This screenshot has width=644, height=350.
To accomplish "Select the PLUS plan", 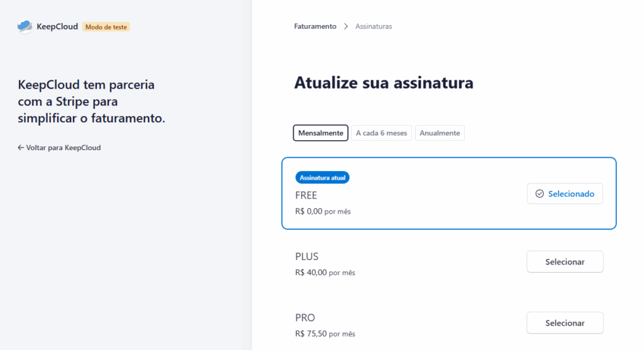I will tap(565, 262).
